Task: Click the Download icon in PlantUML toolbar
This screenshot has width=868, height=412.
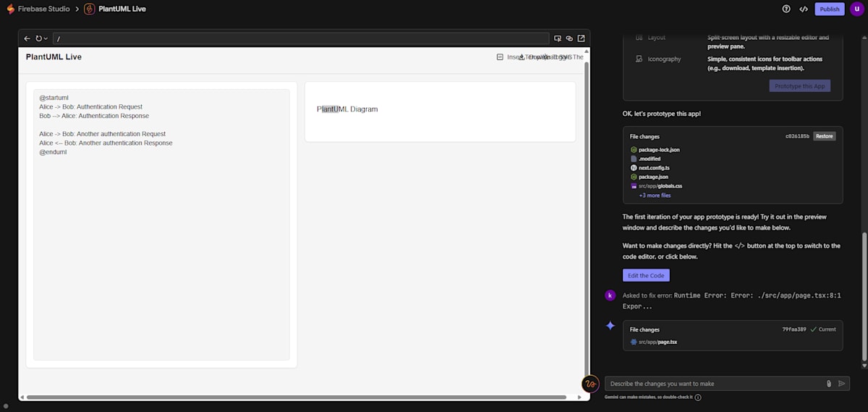Action: point(522,56)
